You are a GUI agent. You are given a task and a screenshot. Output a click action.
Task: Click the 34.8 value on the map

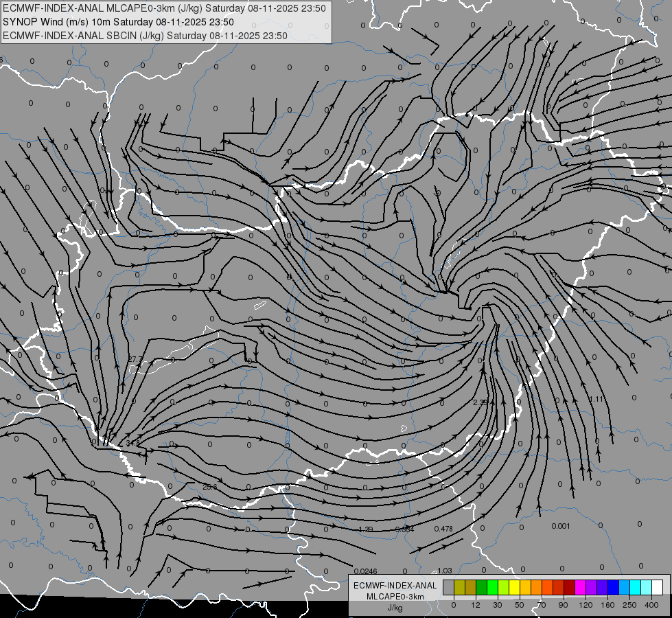[x=132, y=443]
